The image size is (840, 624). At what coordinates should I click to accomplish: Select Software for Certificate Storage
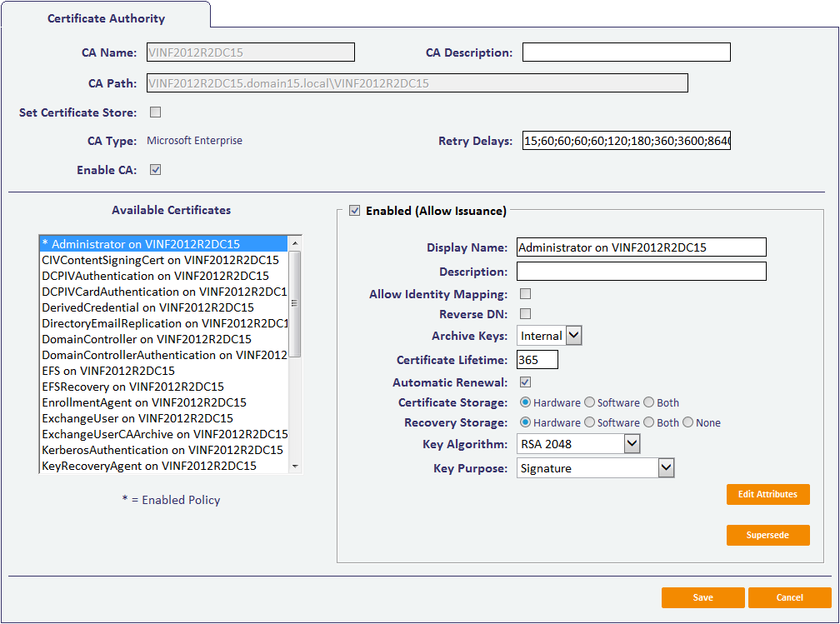tap(590, 403)
